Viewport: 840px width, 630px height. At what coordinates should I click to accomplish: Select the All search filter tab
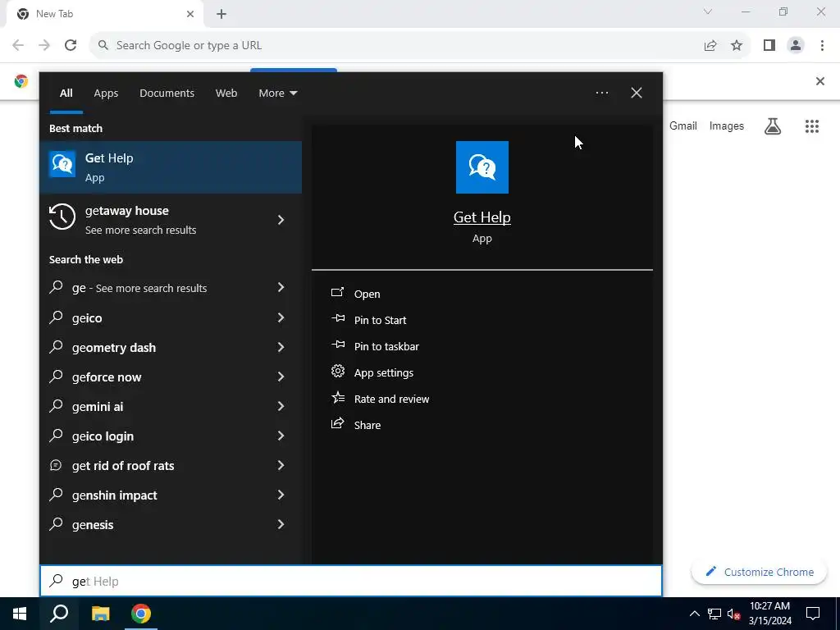point(66,94)
